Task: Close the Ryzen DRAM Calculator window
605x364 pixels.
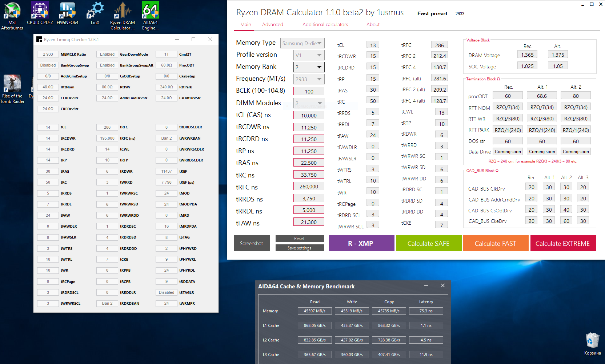Action: click(x=601, y=4)
